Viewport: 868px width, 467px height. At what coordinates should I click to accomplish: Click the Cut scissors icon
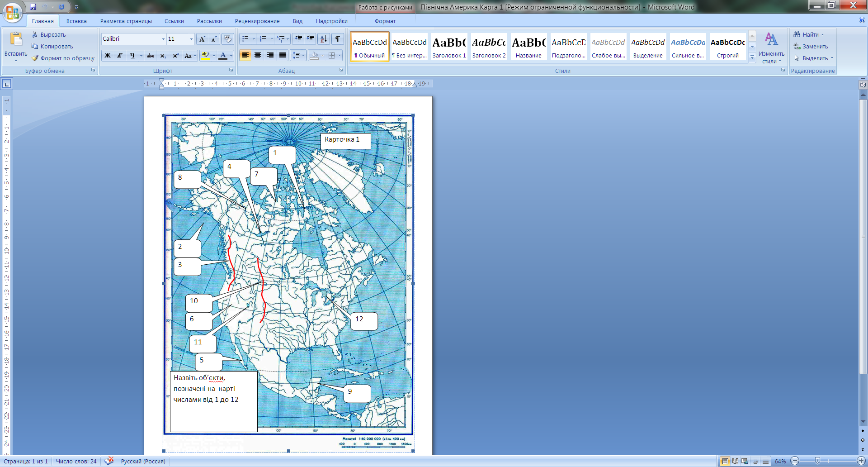click(35, 35)
